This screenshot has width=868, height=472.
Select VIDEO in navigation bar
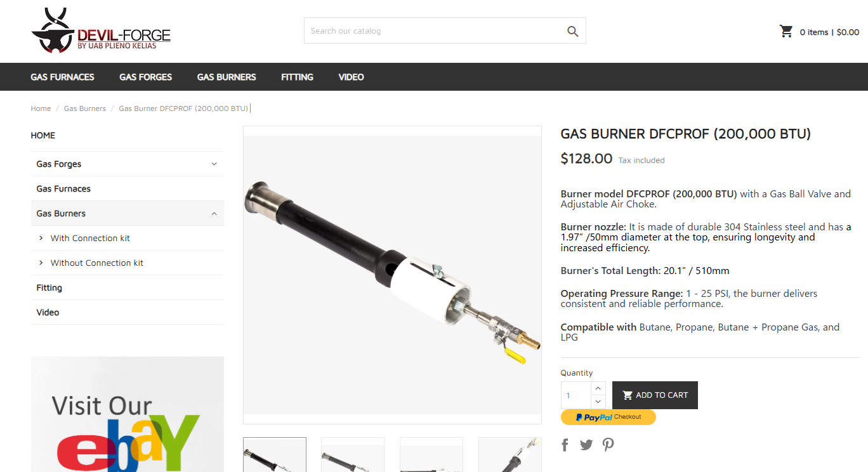[x=351, y=77]
